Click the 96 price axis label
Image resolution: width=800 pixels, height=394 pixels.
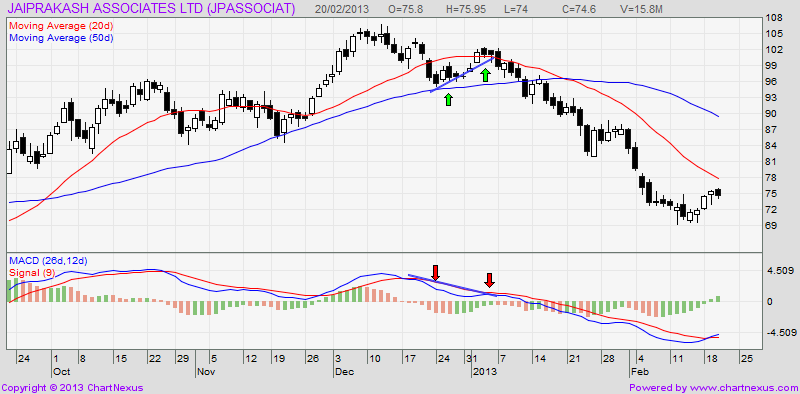tap(772, 82)
